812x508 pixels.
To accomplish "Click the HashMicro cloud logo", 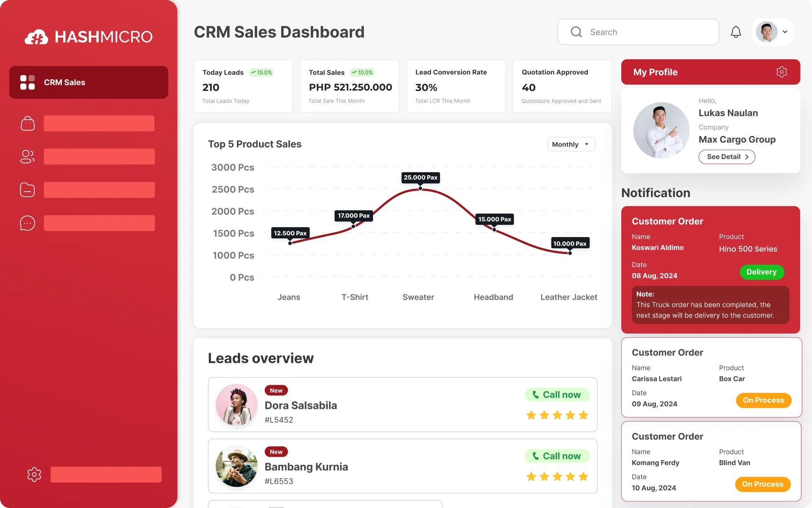I will coord(36,37).
